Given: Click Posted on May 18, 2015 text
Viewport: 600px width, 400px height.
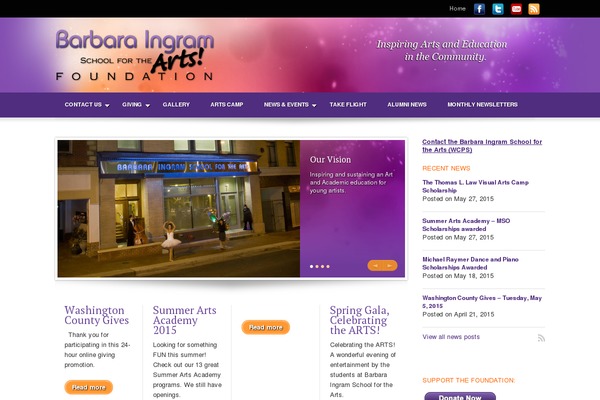Looking at the screenshot, I should (x=458, y=276).
